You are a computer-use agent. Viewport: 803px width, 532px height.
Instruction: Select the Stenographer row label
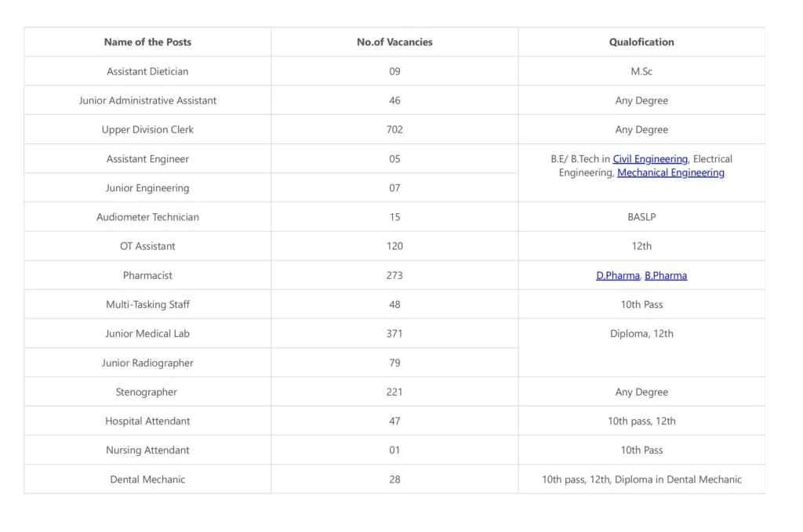tap(147, 392)
